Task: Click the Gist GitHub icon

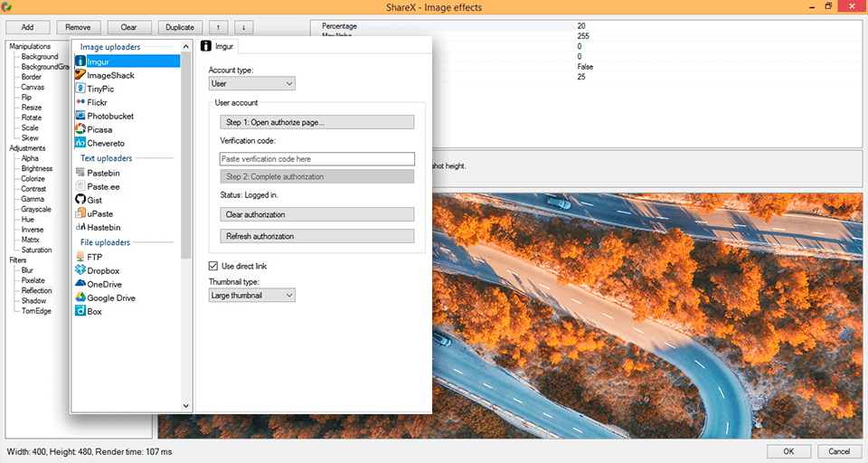Action: (80, 199)
